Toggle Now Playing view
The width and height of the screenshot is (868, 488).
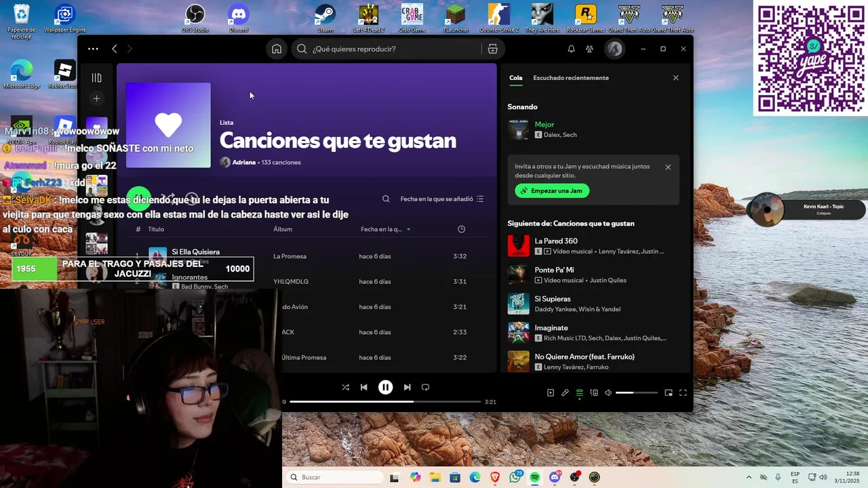[550, 392]
